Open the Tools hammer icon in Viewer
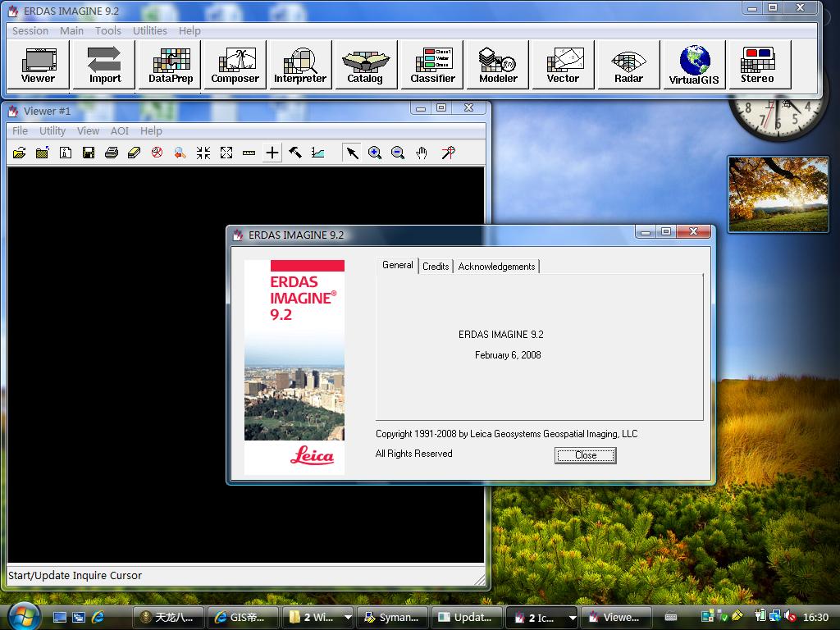Viewport: 840px width, 630px height. click(x=295, y=153)
